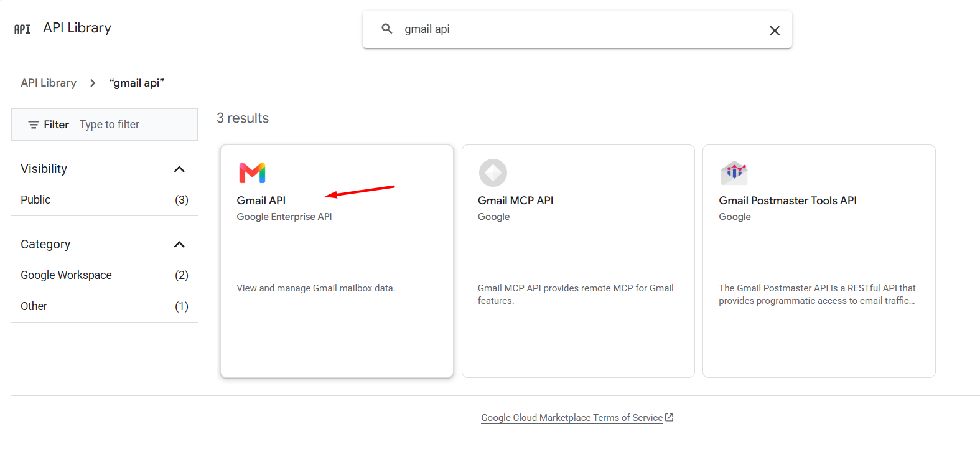
Task: Click View and manage Gmail mailbox data text
Action: coord(316,288)
